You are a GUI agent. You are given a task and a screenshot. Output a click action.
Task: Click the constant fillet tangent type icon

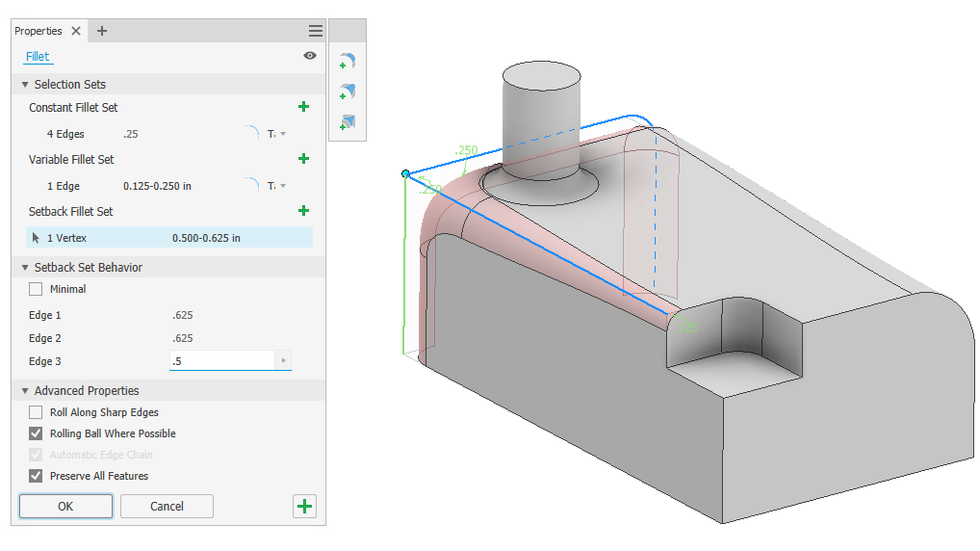click(251, 133)
